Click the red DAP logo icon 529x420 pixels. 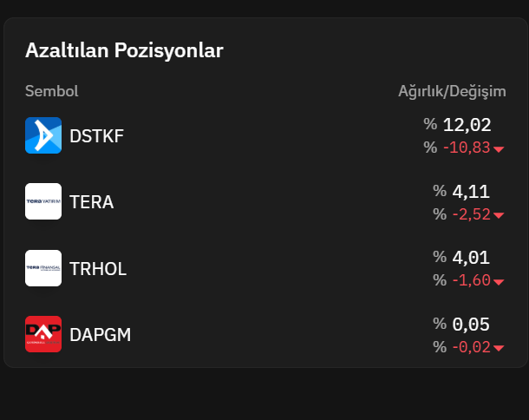43,334
